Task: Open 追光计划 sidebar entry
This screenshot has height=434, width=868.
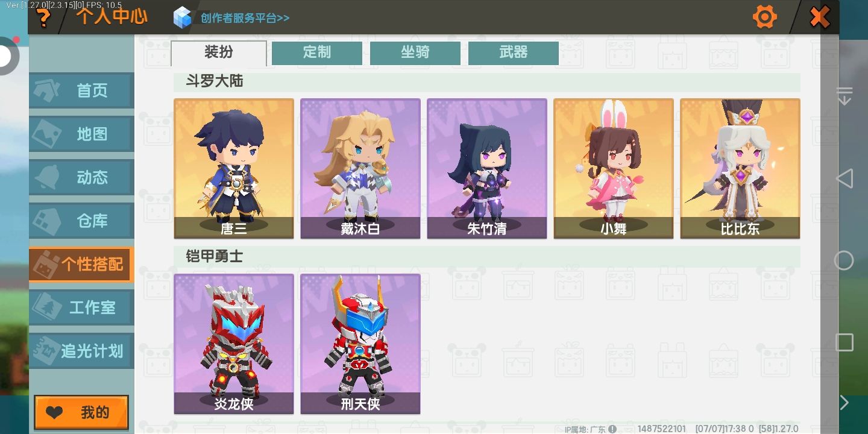Action: coord(81,351)
